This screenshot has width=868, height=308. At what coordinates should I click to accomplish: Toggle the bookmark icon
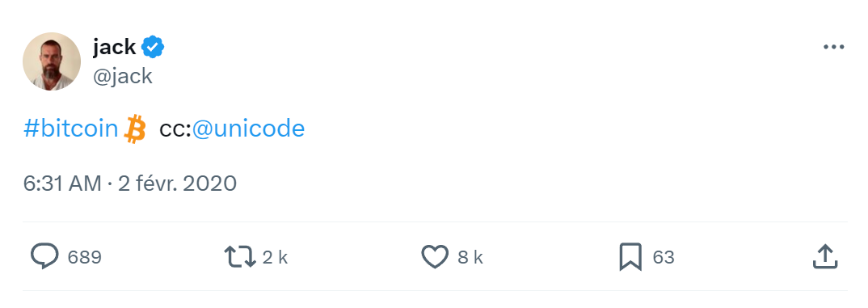[x=630, y=258]
